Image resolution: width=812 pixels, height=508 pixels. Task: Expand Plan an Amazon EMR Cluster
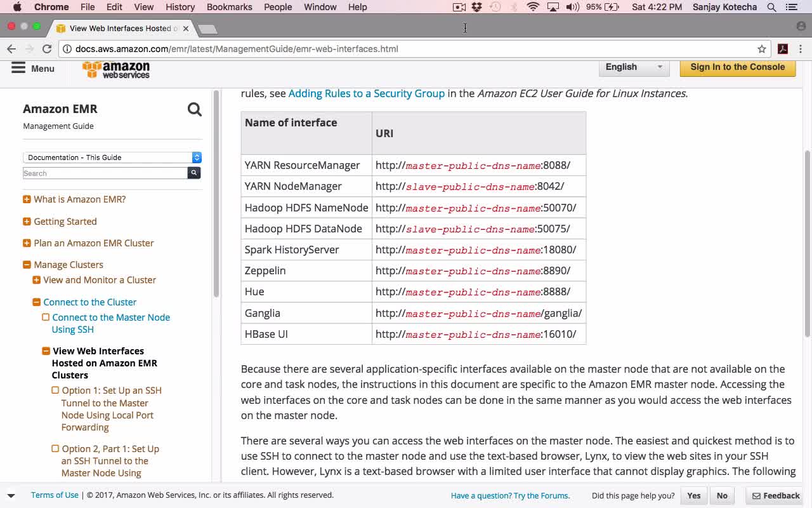click(27, 243)
